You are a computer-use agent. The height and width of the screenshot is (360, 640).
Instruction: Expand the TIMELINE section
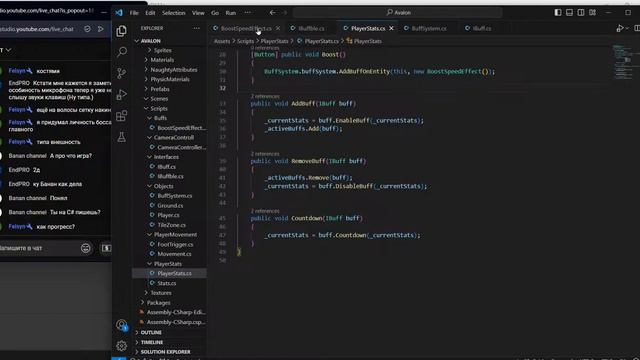[x=152, y=342]
